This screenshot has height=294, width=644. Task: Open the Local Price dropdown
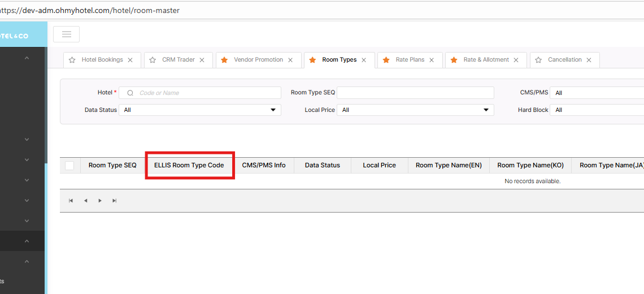pyautogui.click(x=415, y=110)
